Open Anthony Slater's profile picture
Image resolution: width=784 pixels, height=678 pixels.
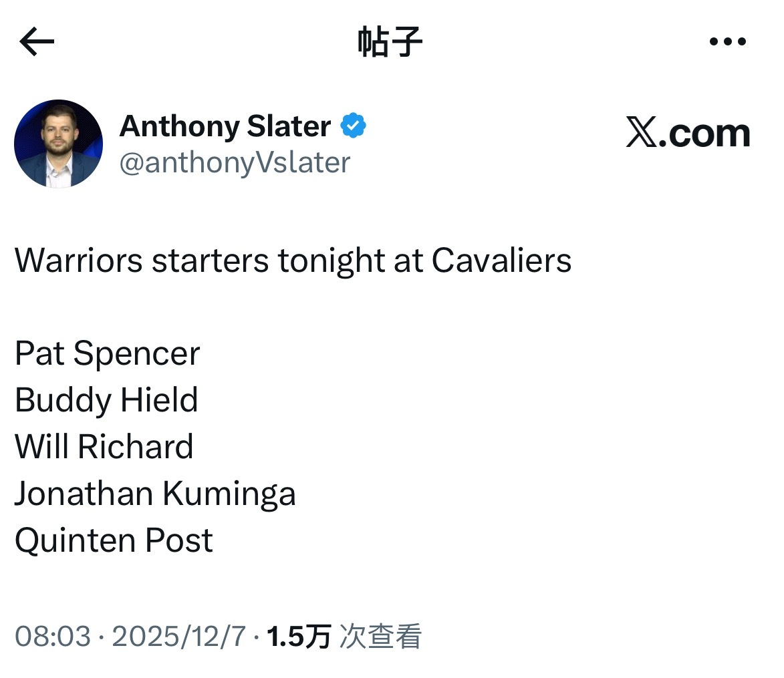click(x=58, y=144)
